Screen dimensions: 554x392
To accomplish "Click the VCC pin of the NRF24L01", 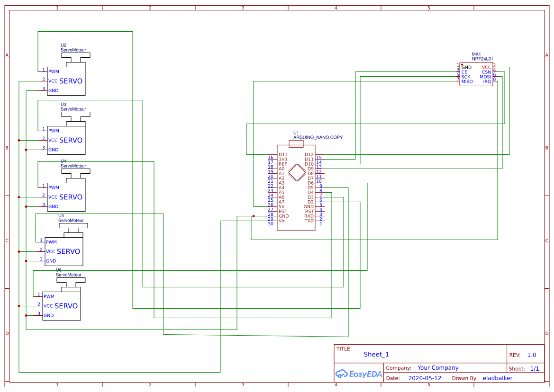I will click(x=486, y=67).
